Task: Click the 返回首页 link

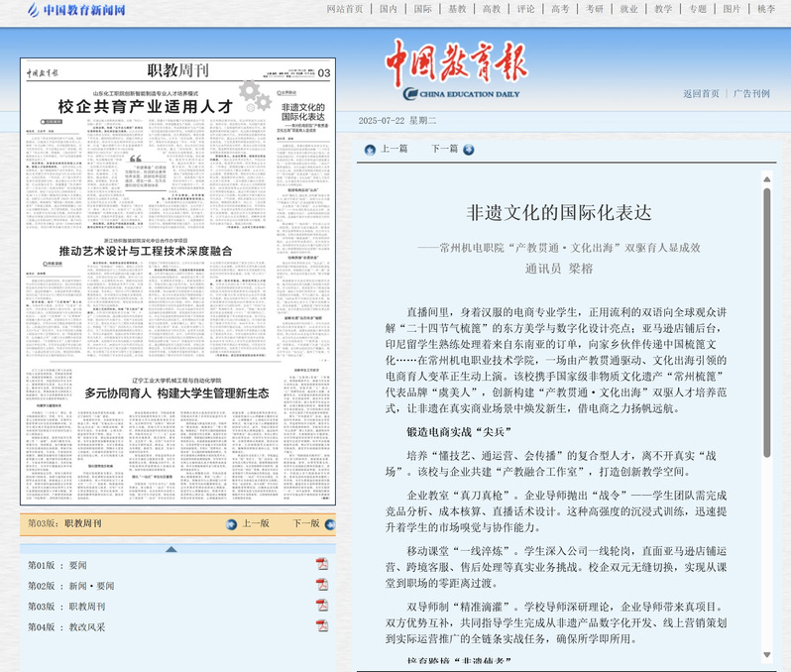Action: [701, 94]
